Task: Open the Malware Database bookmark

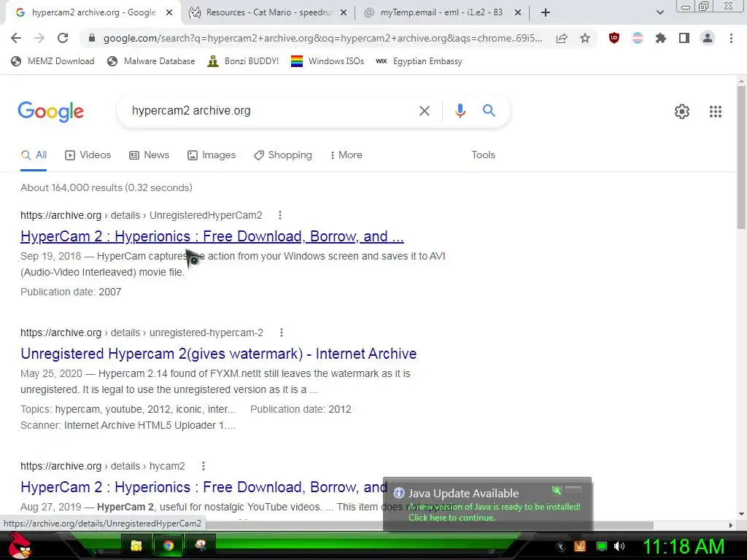Action: click(x=152, y=61)
